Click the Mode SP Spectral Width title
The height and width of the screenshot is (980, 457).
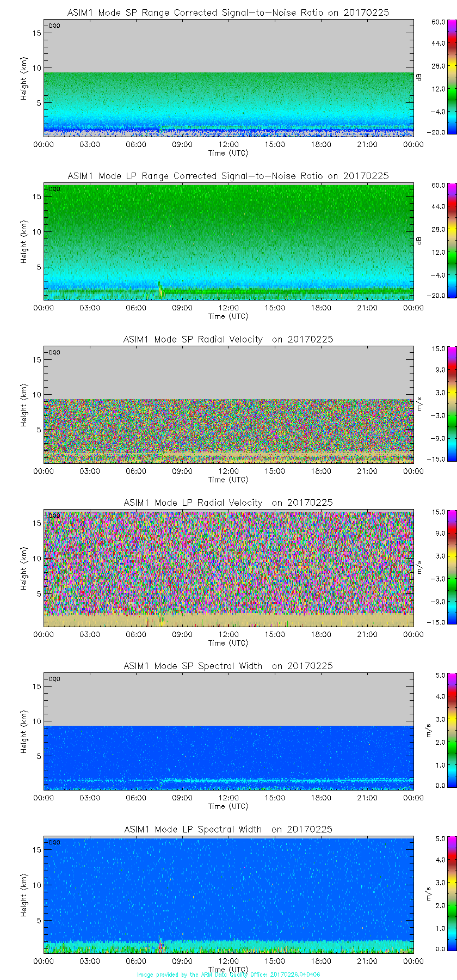(228, 666)
